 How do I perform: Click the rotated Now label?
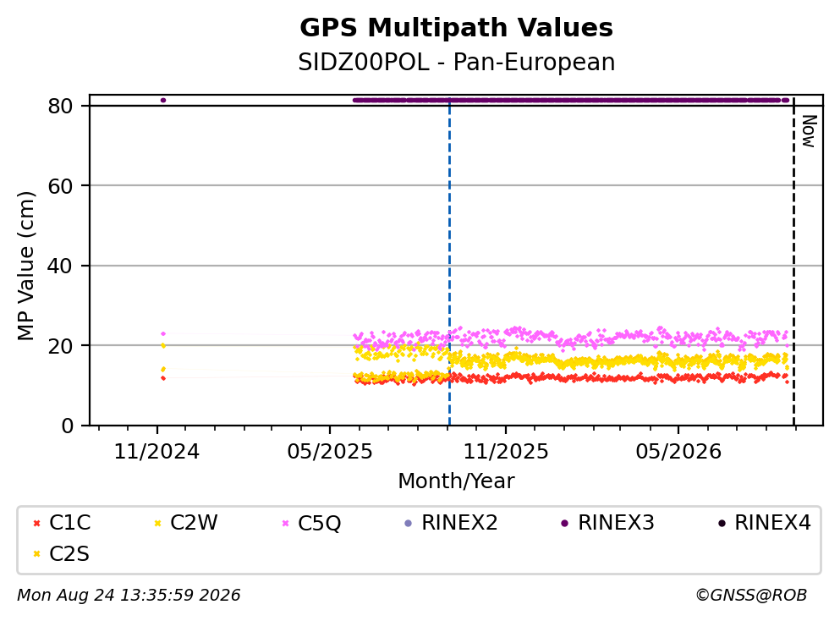click(x=809, y=131)
